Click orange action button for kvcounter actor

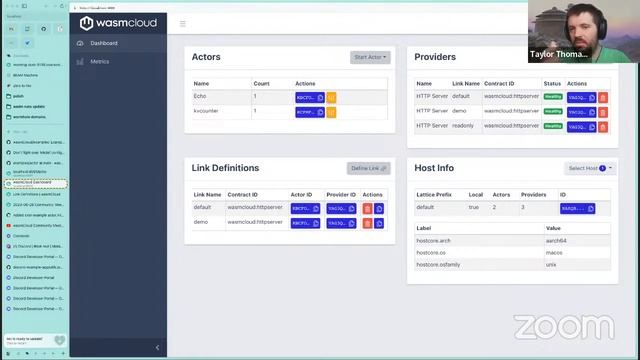coord(331,112)
